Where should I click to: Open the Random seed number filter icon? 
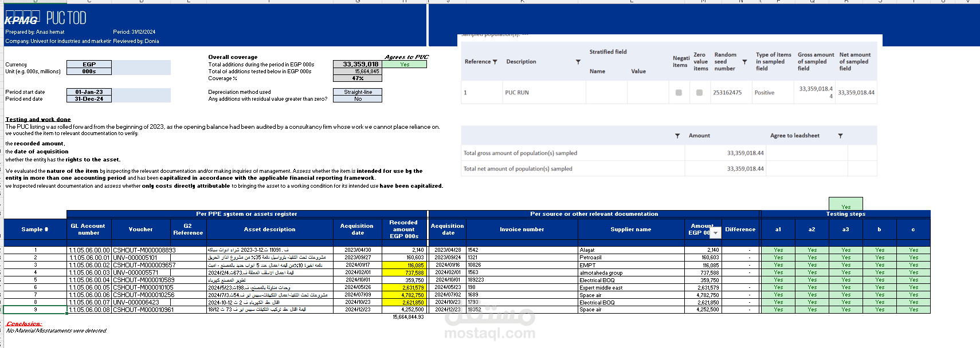click(744, 62)
